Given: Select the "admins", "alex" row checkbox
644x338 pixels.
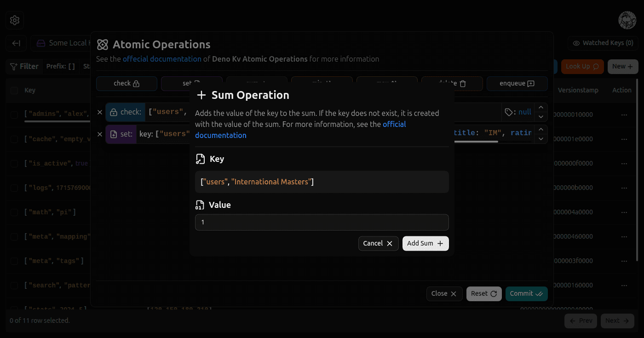Looking at the screenshot, I should [x=14, y=115].
